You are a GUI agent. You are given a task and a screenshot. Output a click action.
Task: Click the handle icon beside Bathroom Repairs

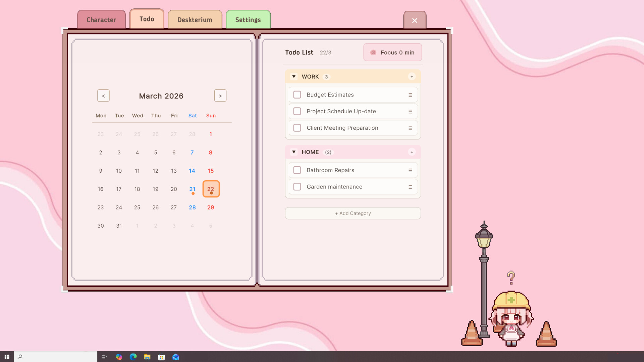[x=410, y=171]
